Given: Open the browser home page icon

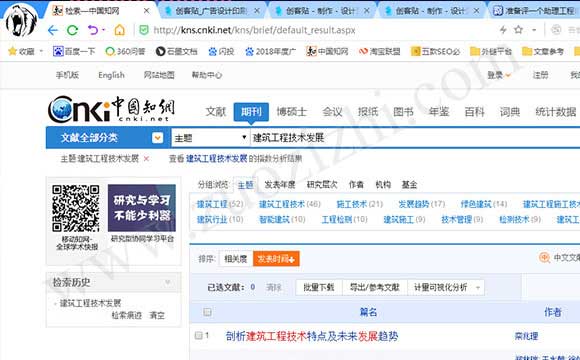Looking at the screenshot, I should click(x=119, y=30).
